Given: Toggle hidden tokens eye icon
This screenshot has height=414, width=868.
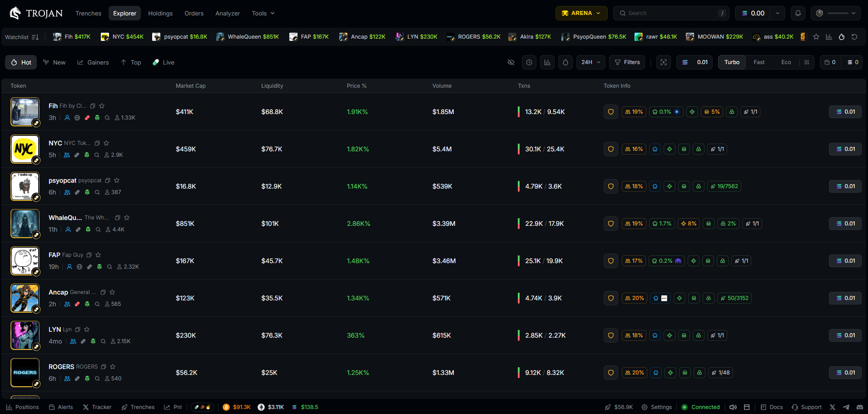Looking at the screenshot, I should 511,62.
